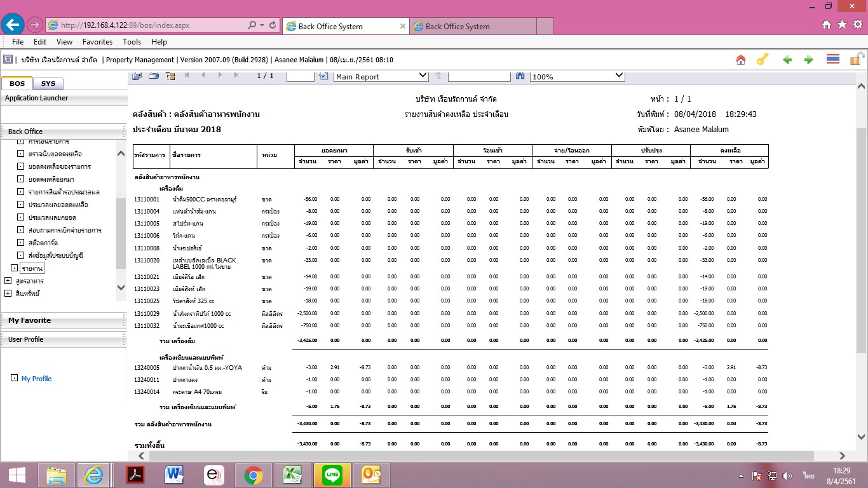The width and height of the screenshot is (868, 488).
Task: Toggle the report group tree icon
Action: pos(170,76)
